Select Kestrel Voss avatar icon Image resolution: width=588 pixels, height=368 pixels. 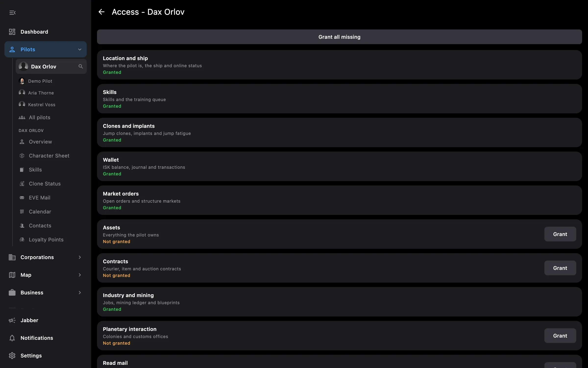coord(22,105)
